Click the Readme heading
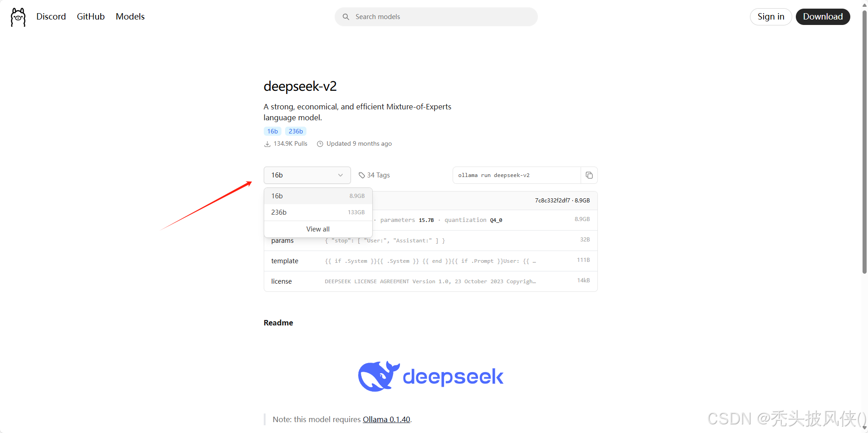 point(278,323)
